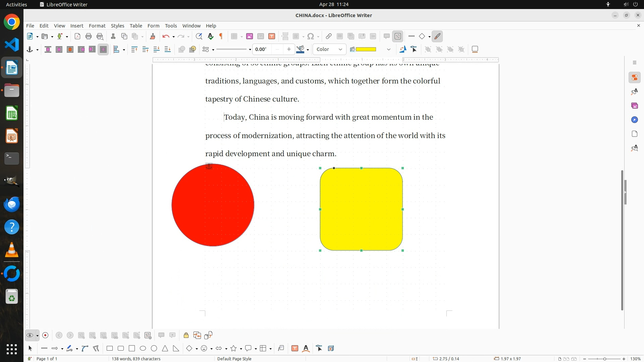Toggle Point Edit mode button

(414, 49)
